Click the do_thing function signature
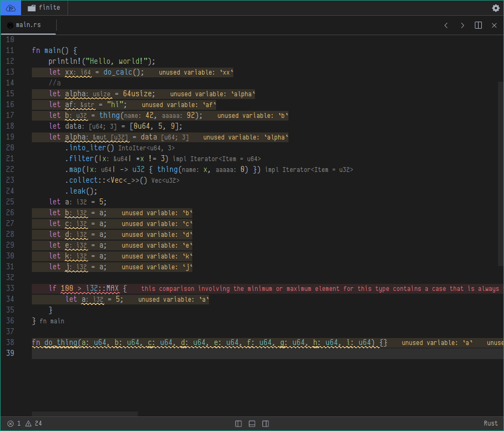Viewport: 504px width, 431px height. pyautogui.click(x=210, y=342)
